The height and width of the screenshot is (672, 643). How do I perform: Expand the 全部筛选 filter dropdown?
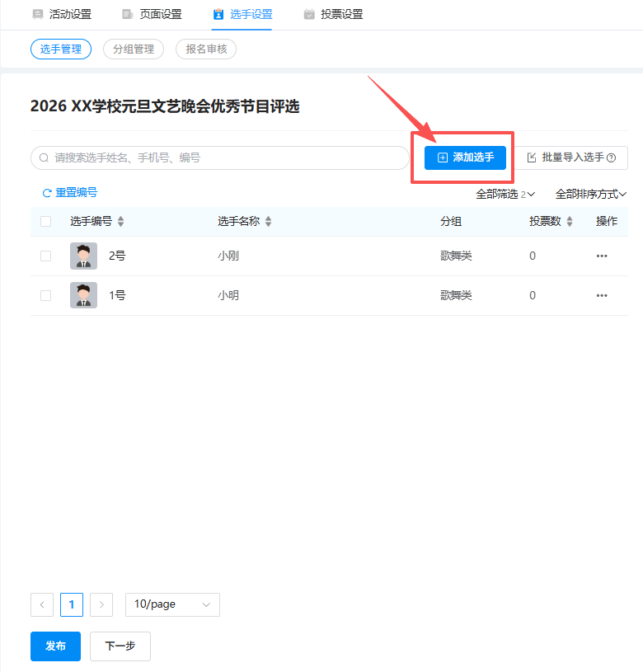pos(505,195)
